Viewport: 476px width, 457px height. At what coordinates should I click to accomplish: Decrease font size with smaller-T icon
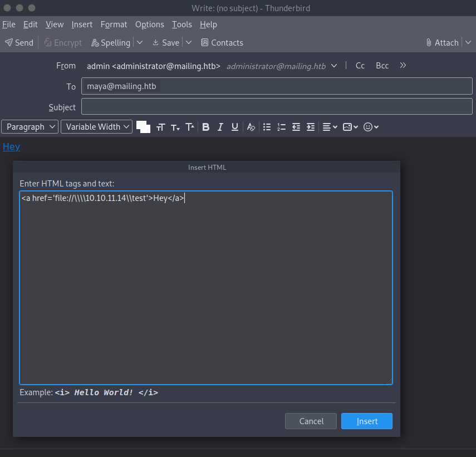(x=175, y=127)
